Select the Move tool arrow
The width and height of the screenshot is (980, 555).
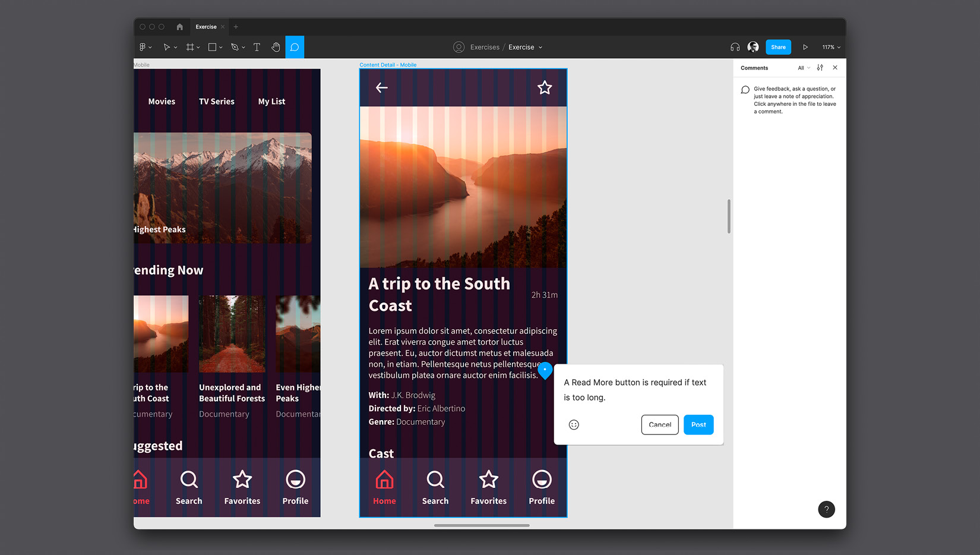pos(167,47)
